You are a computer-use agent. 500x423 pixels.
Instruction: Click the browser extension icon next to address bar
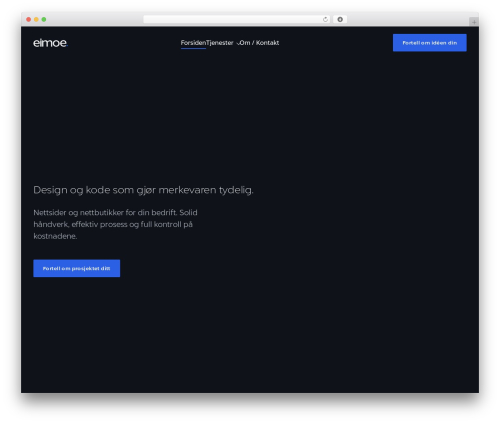(x=340, y=19)
